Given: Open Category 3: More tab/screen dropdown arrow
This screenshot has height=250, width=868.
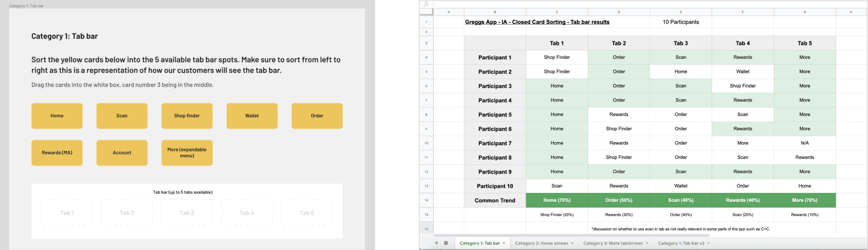Looking at the screenshot, I should [x=647, y=243].
